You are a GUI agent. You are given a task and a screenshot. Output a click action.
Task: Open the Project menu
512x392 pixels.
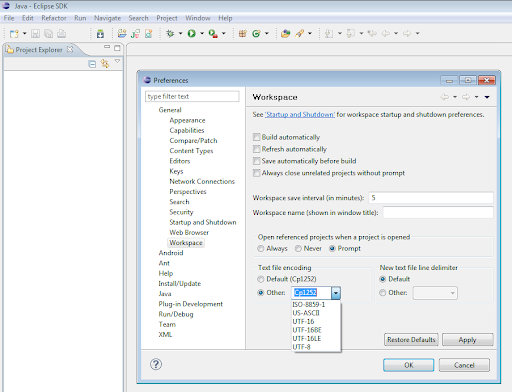click(167, 18)
